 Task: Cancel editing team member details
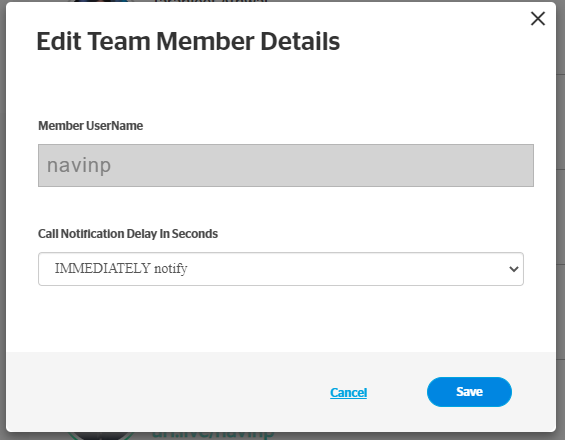tap(348, 392)
